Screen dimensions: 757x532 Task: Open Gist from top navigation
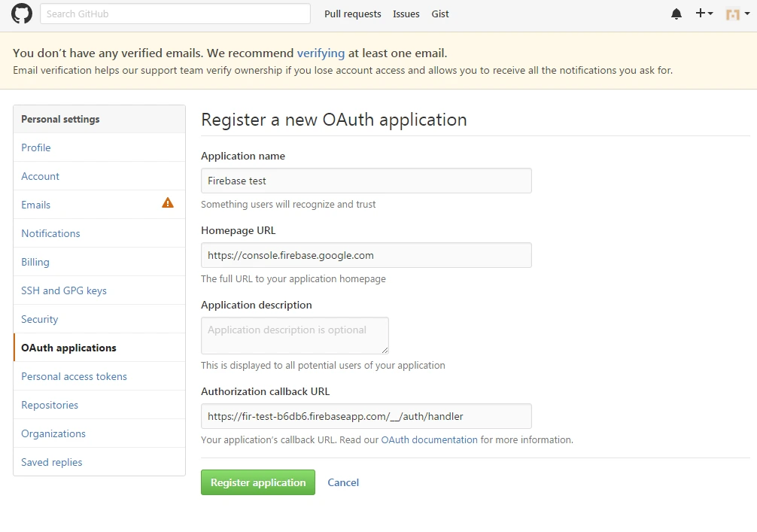click(x=440, y=14)
